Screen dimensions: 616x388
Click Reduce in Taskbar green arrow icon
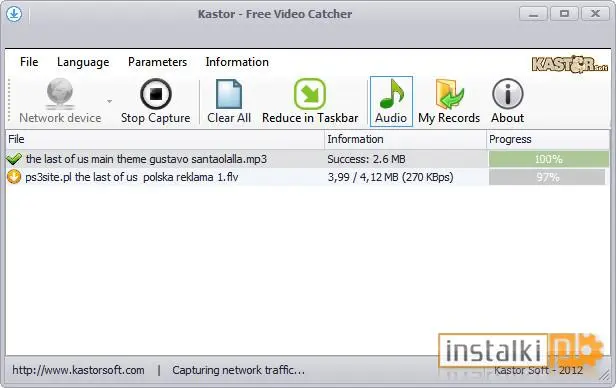(x=310, y=94)
